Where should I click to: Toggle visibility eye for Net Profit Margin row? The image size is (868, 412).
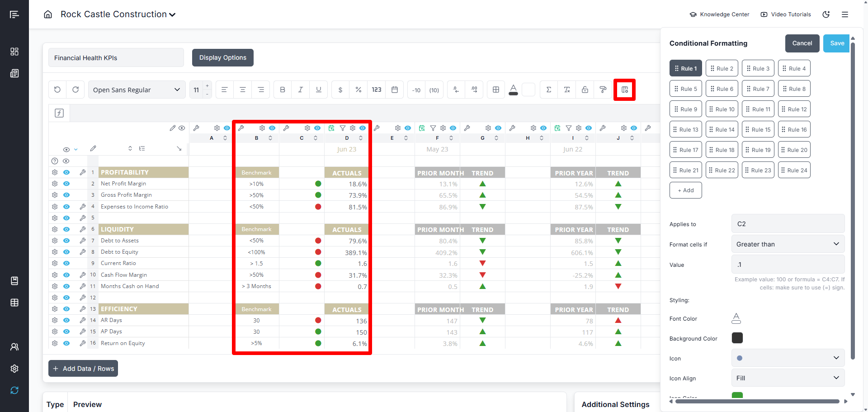(x=66, y=184)
